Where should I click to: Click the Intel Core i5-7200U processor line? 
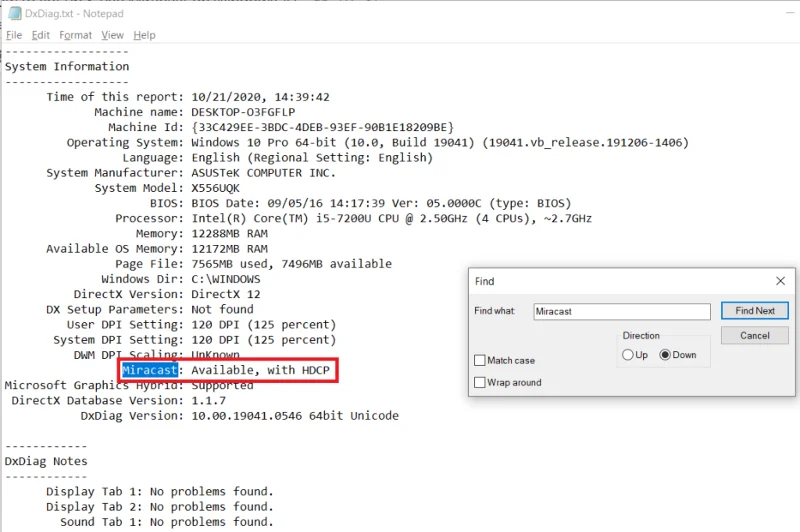tap(391, 218)
